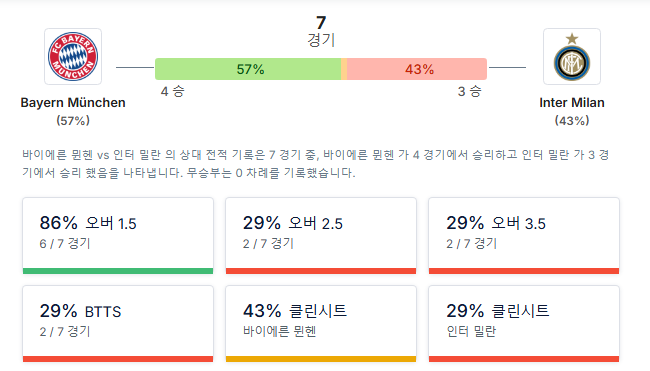The height and width of the screenshot is (371, 650).
Task: Select the 29% 오버 2.5 stat card
Action: 321,235
